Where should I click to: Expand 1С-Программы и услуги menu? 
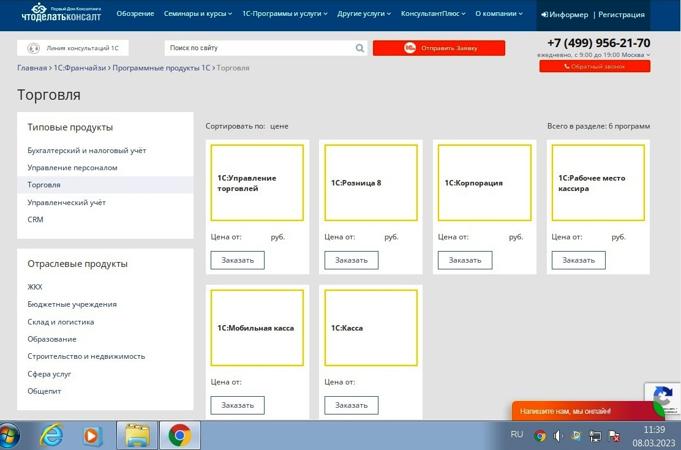[285, 14]
